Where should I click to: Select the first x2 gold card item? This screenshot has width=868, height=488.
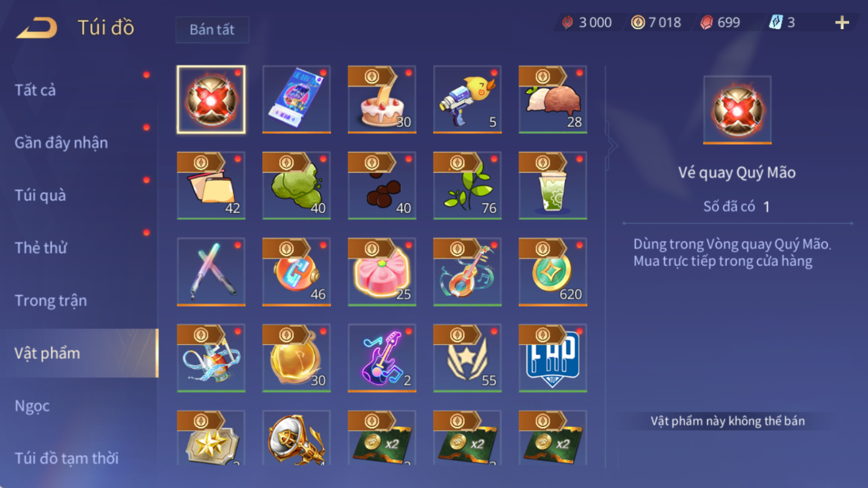pos(382,438)
